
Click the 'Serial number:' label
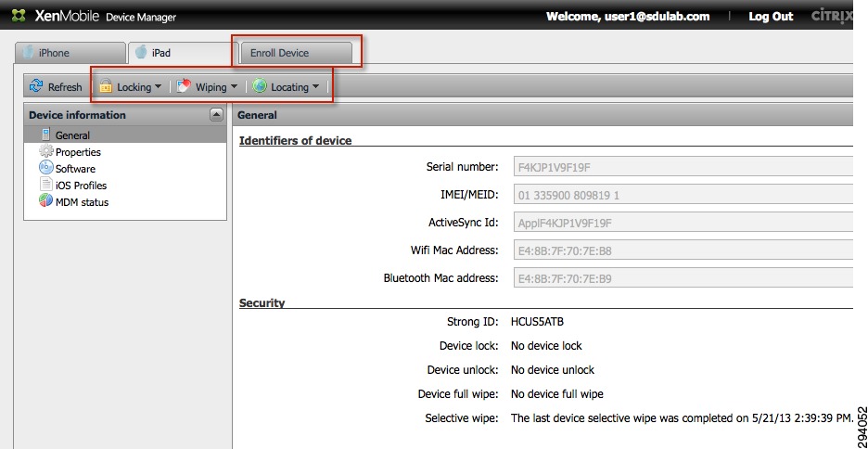click(462, 167)
